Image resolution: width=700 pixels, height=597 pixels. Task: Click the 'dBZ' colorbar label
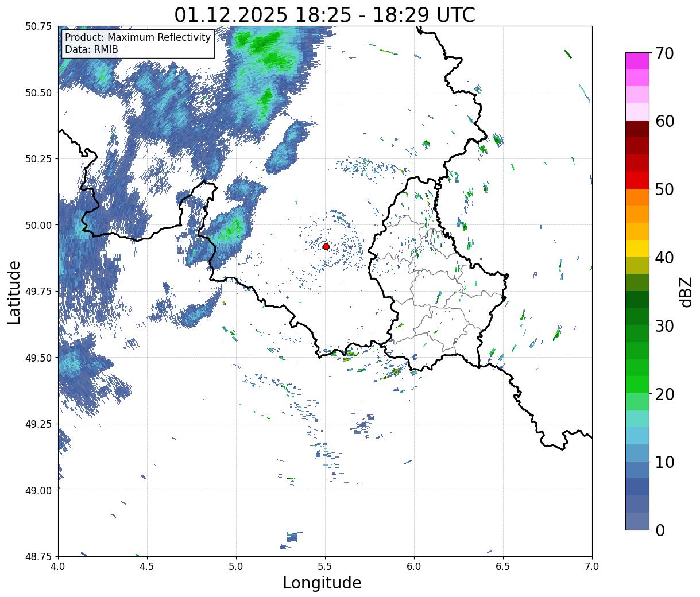tap(686, 291)
